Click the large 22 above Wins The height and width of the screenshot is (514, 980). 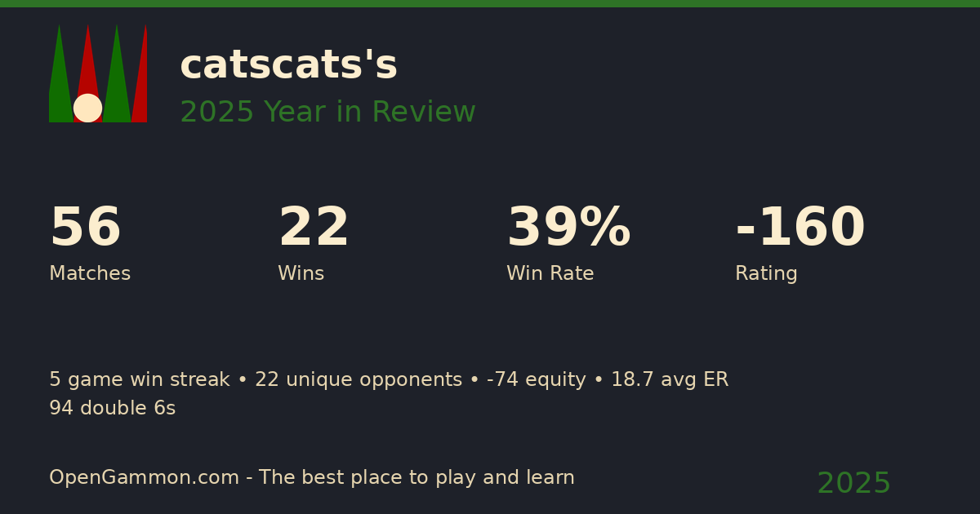[314, 228]
